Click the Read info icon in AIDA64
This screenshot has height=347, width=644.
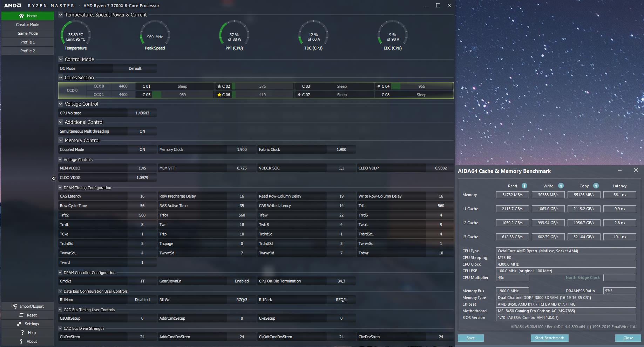pos(524,186)
